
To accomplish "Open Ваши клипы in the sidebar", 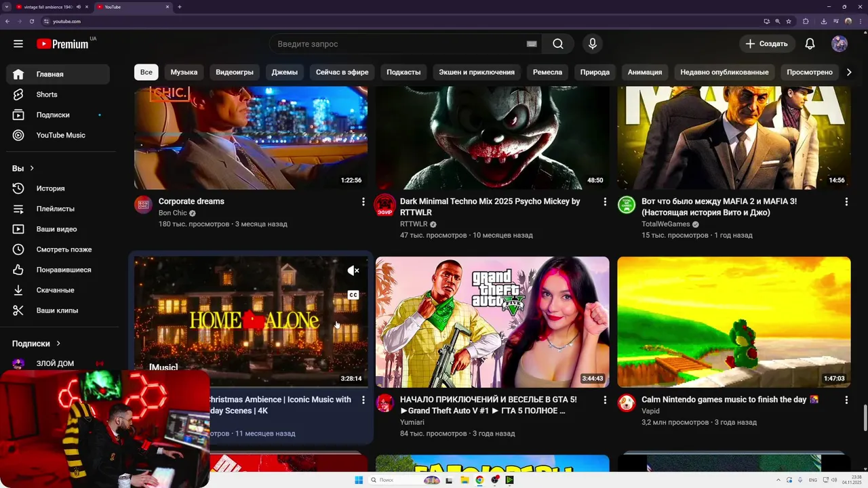I will pos(58,310).
